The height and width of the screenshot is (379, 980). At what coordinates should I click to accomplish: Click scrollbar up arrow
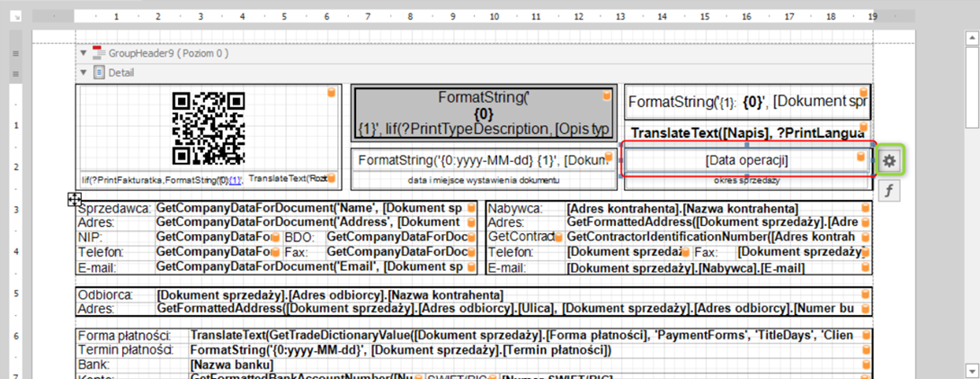point(970,36)
